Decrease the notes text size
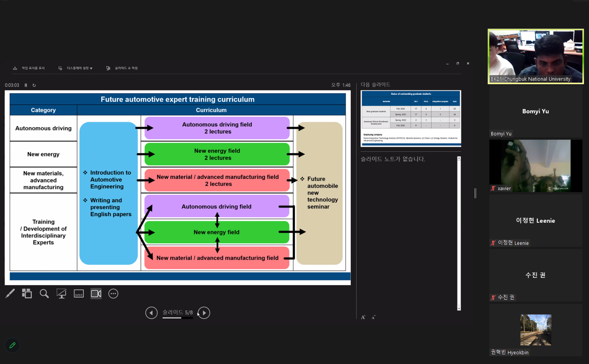The image size is (589, 364). pos(373,317)
